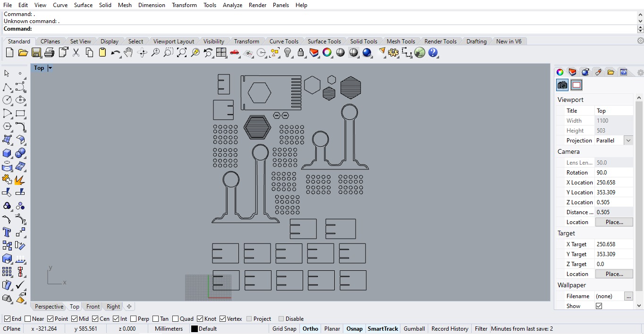The width and height of the screenshot is (644, 334).
Task: Click the Zoom Extents toolbar icon
Action: tap(182, 53)
